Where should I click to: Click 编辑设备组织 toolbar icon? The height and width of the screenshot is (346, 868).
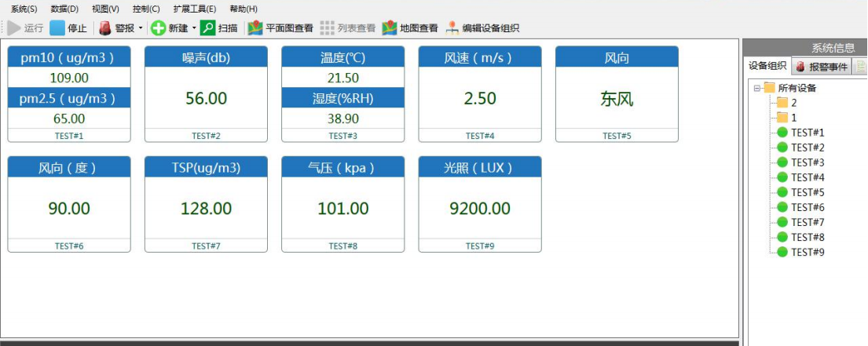click(452, 27)
